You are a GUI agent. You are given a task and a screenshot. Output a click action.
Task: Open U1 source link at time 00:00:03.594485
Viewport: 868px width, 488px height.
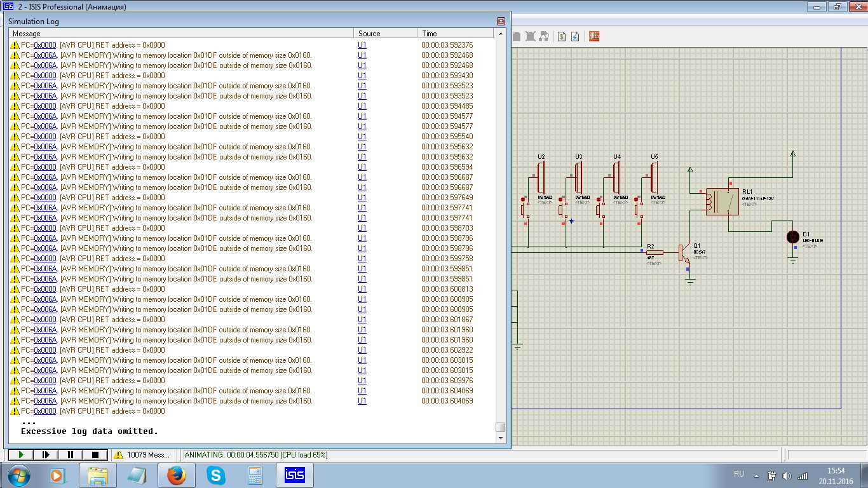362,106
